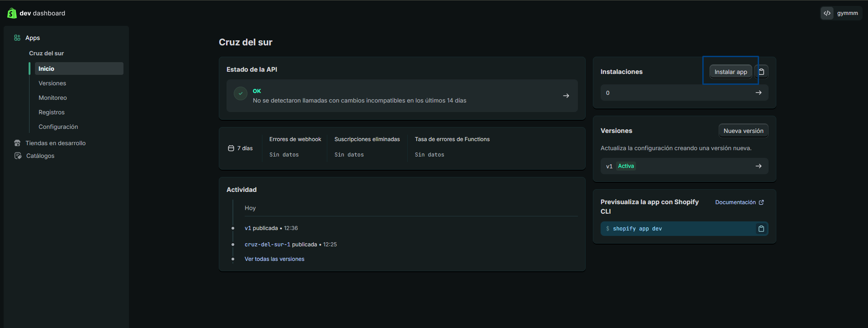Expand the v1 Activa version row
Viewport: 868px width, 328px height.
pyautogui.click(x=759, y=166)
